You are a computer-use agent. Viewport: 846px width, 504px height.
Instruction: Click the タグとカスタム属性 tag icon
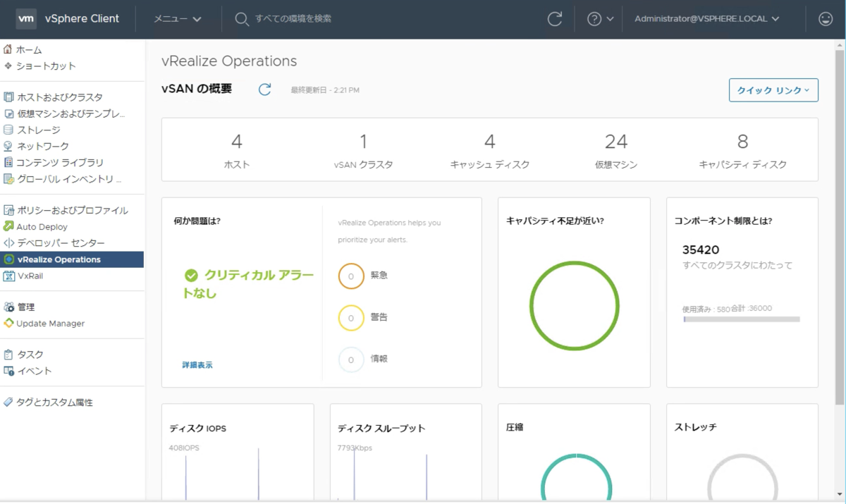(x=8, y=402)
